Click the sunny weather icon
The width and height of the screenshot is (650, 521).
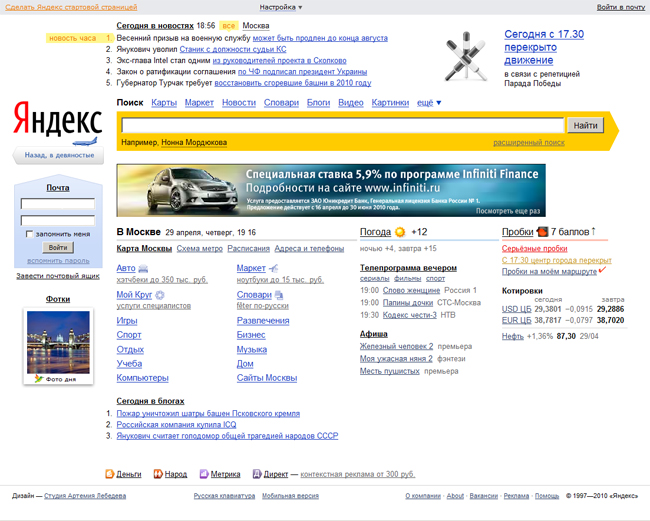(400, 232)
